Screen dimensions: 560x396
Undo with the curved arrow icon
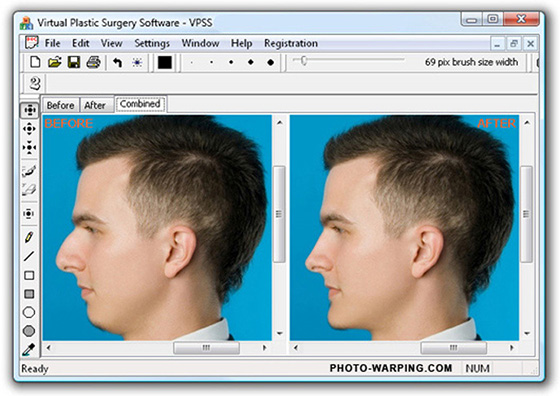pos(118,62)
